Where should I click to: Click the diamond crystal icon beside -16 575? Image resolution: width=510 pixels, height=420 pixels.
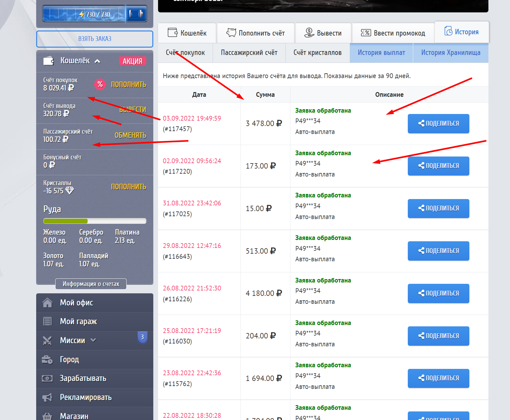[70, 190]
